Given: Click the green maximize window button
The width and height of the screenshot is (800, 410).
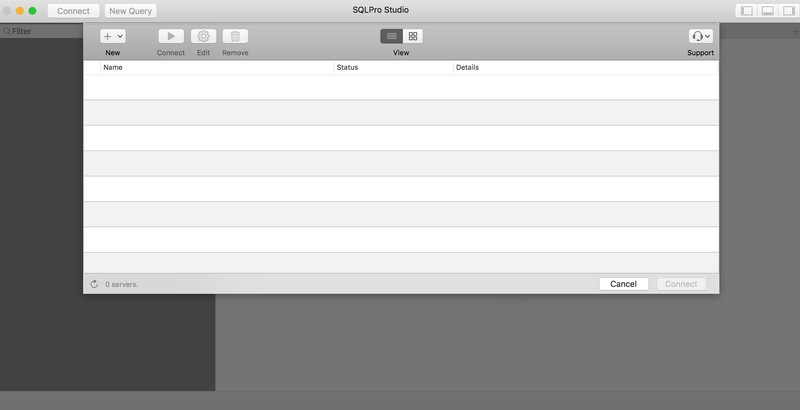Looking at the screenshot, I should [32, 11].
